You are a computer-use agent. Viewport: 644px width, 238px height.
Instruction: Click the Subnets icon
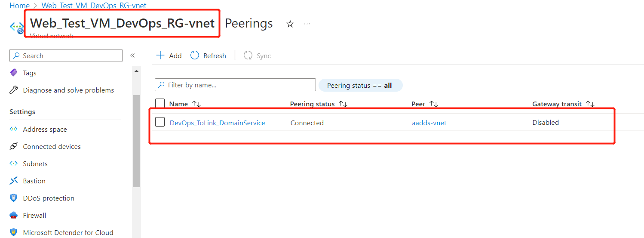(x=14, y=164)
